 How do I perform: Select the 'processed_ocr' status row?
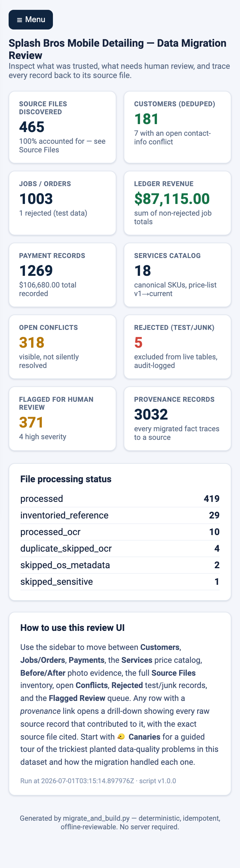(120, 532)
